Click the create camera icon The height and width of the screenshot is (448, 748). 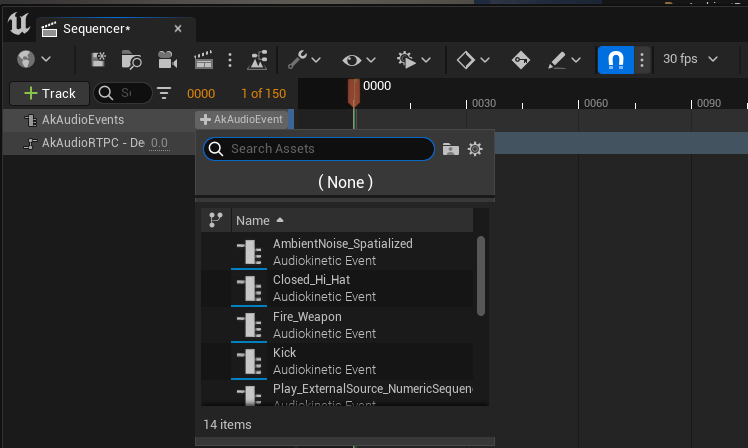coord(167,60)
